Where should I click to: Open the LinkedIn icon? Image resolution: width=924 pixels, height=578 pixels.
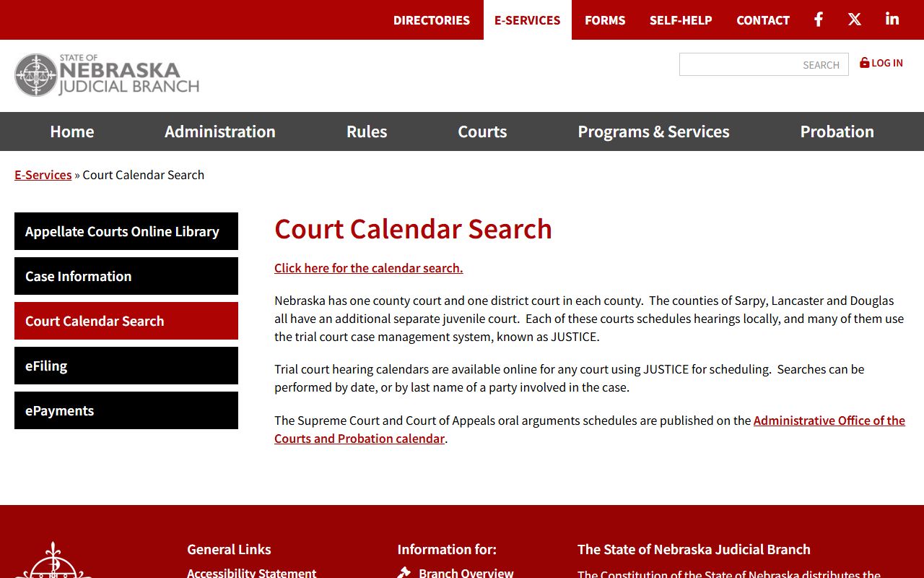point(892,20)
